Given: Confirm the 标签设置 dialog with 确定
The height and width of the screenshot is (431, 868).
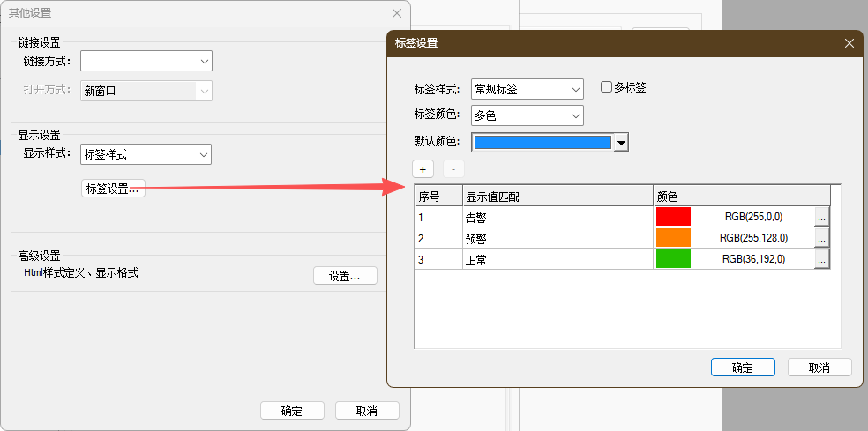Looking at the screenshot, I should click(742, 368).
